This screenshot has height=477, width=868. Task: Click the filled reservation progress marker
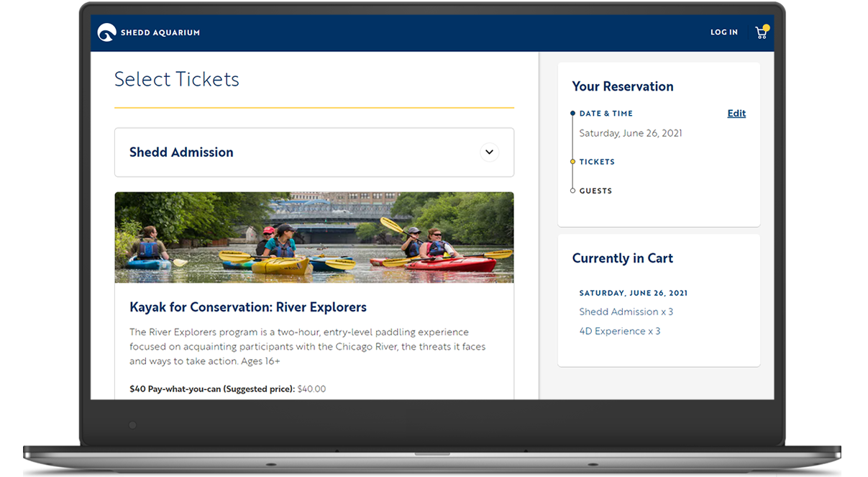tap(572, 113)
